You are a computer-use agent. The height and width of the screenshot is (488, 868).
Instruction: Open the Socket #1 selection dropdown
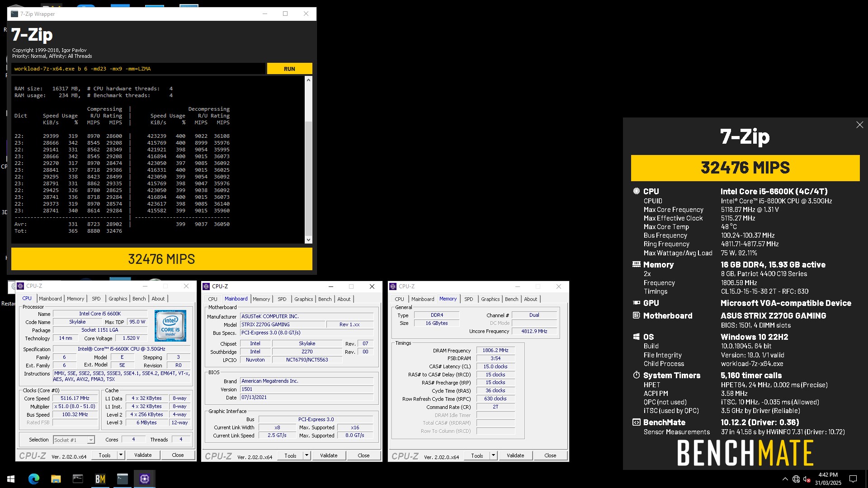[74, 440]
